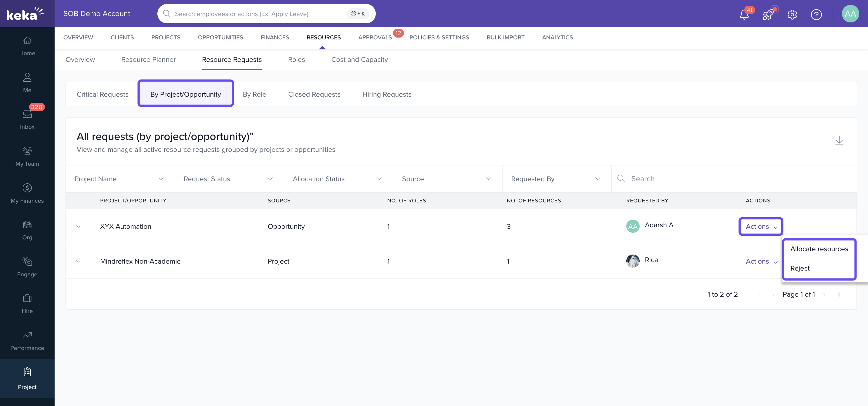Open Actions dropdown for Mindreflex Non-Academic
Viewport: 868px width, 406px height.
761,261
